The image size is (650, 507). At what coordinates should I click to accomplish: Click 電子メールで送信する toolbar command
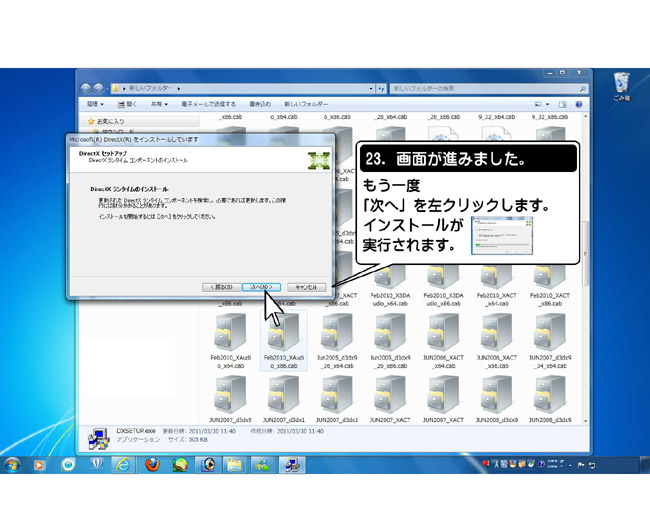click(x=209, y=104)
